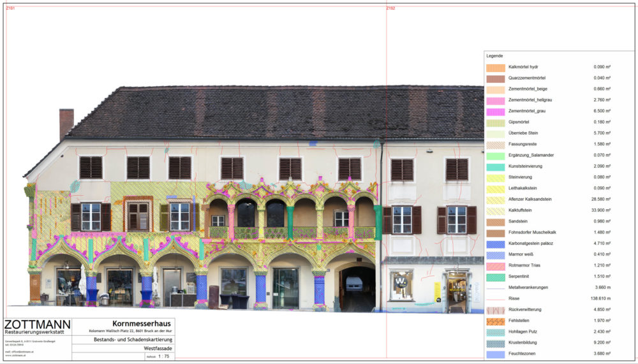Click the '3.660 m' Metallverankerungen value
The height and width of the screenshot is (364, 638).
point(602,288)
